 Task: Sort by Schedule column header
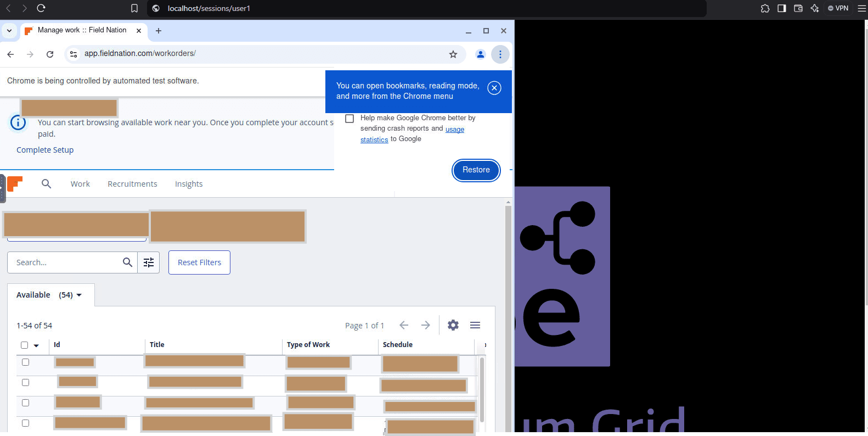tap(398, 345)
